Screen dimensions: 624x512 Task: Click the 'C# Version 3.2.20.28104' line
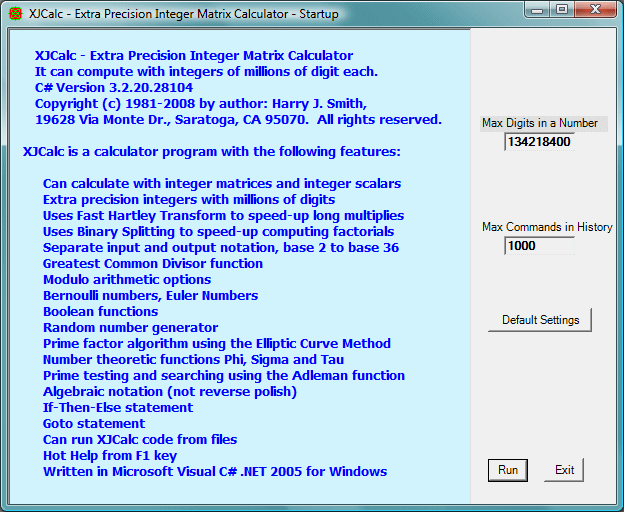click(114, 88)
